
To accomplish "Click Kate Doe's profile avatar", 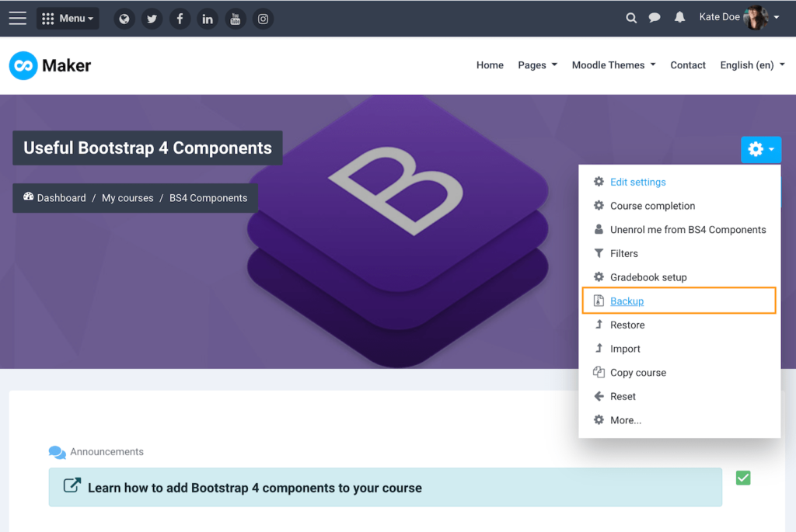I will pyautogui.click(x=756, y=18).
